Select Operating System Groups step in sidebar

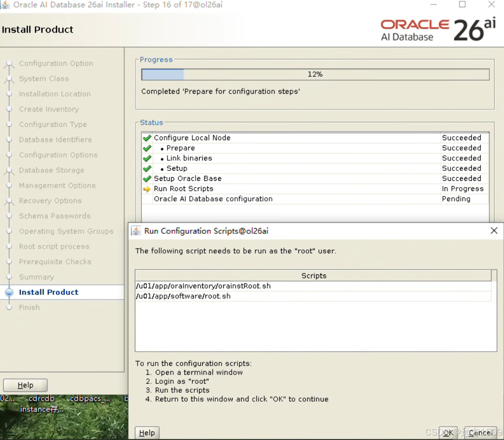66,231
